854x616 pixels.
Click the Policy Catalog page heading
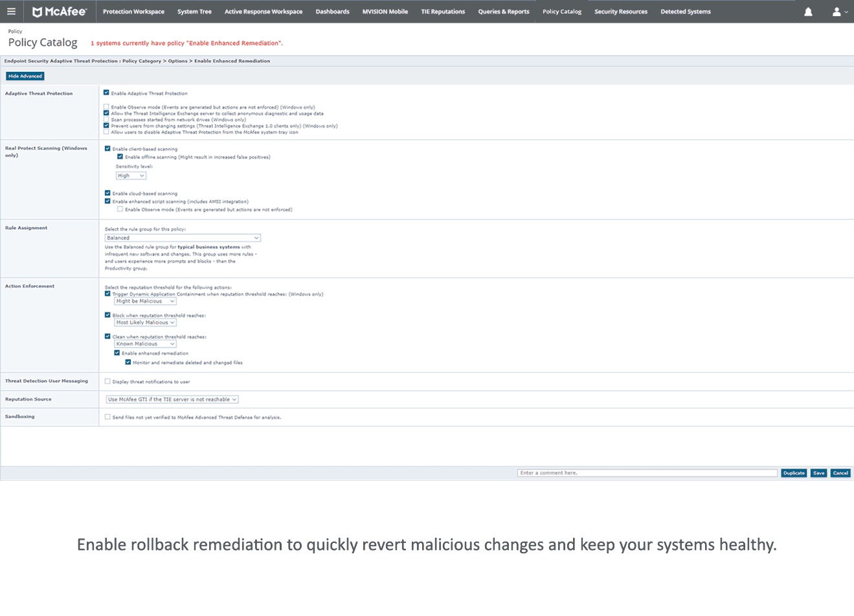coord(43,43)
